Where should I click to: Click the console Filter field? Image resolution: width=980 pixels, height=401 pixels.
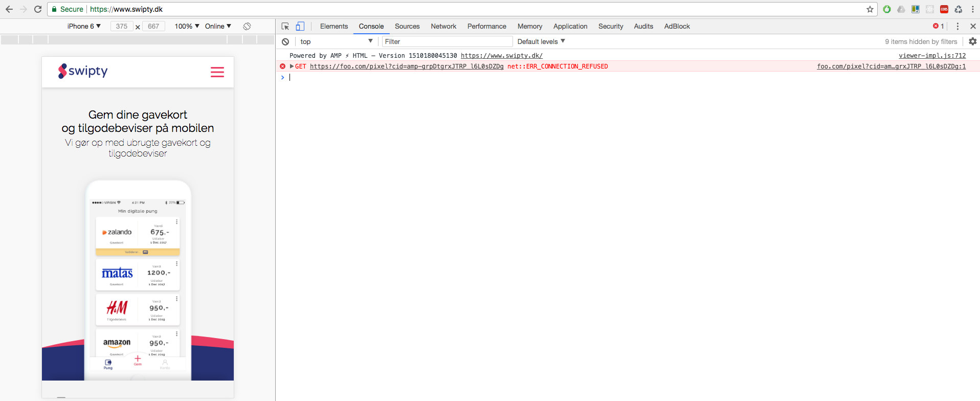point(448,41)
